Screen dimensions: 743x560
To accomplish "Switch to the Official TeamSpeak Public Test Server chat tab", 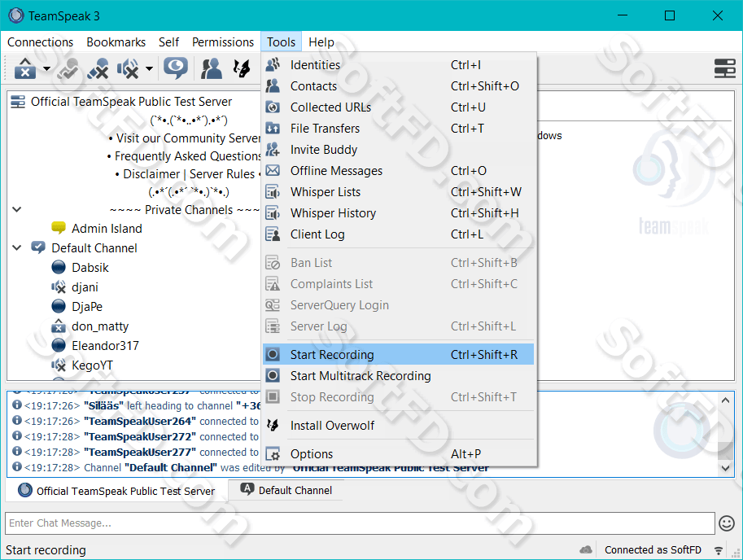I will [x=116, y=491].
